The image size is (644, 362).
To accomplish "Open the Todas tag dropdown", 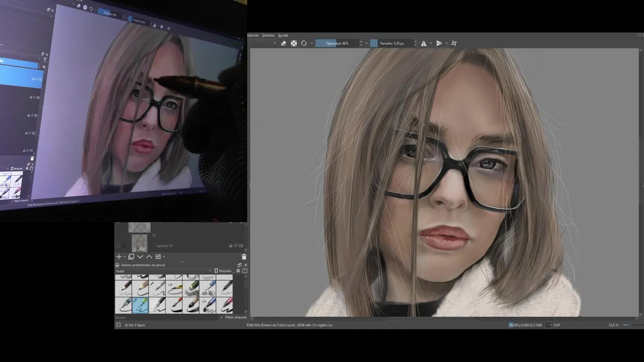I will point(164,271).
